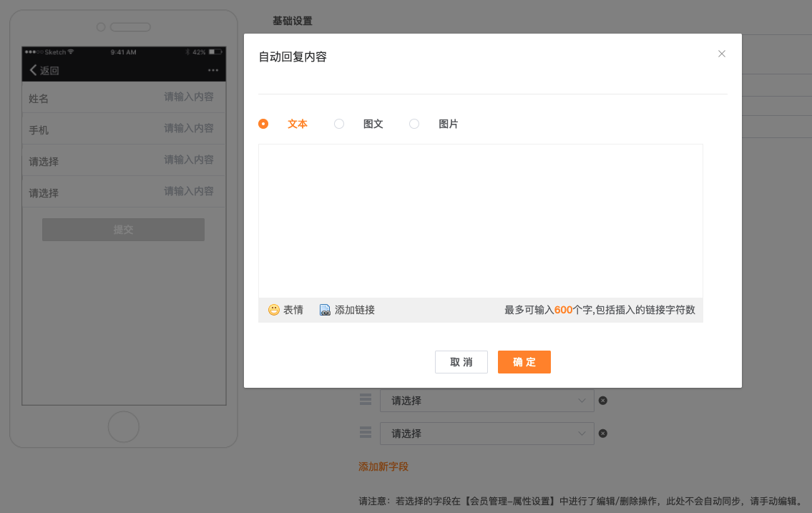Viewport: 812px width, 513px height.
Task: Select the 文本 reply type
Action: tap(263, 123)
